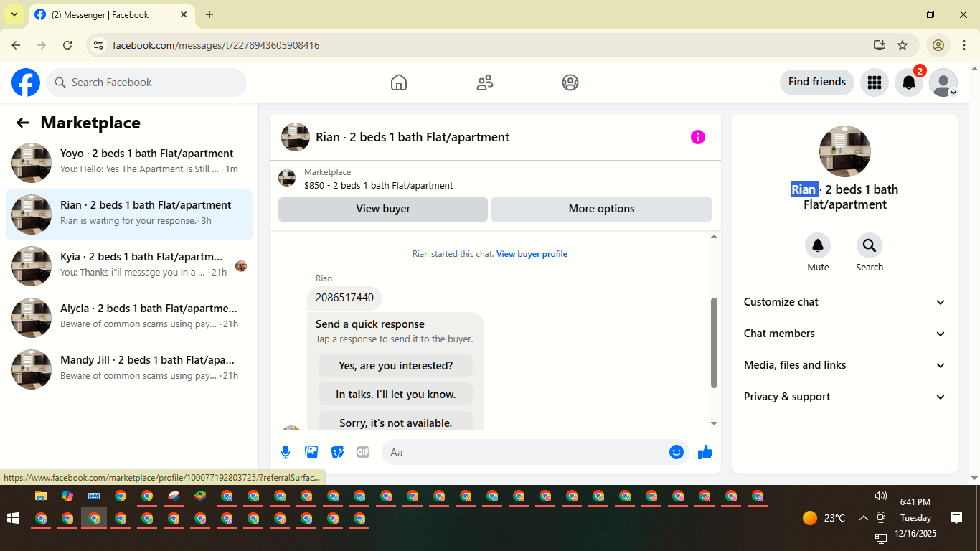Choose a sticker with the sticker icon
Image resolution: width=980 pixels, height=551 pixels.
pyautogui.click(x=337, y=452)
